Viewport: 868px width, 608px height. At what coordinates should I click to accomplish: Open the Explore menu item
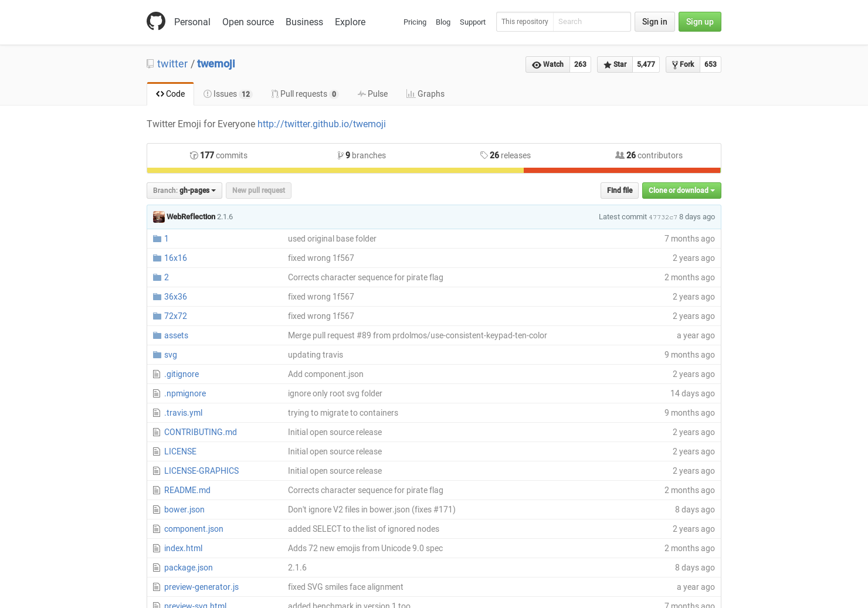350,22
